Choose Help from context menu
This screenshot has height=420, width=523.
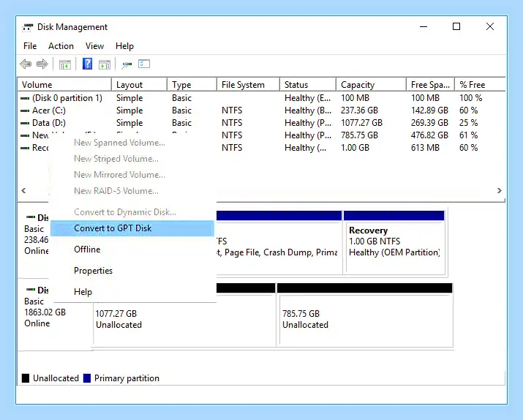point(132,292)
